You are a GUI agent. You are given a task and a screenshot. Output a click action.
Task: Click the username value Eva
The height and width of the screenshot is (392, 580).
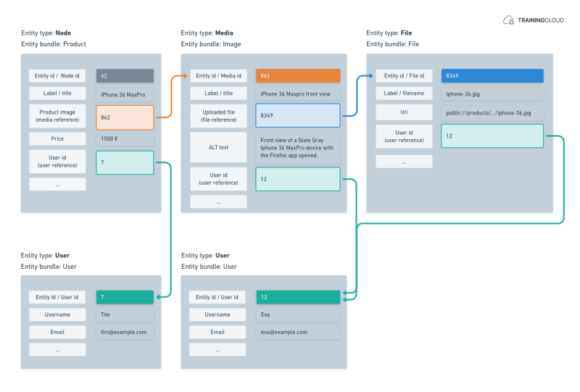click(x=298, y=314)
